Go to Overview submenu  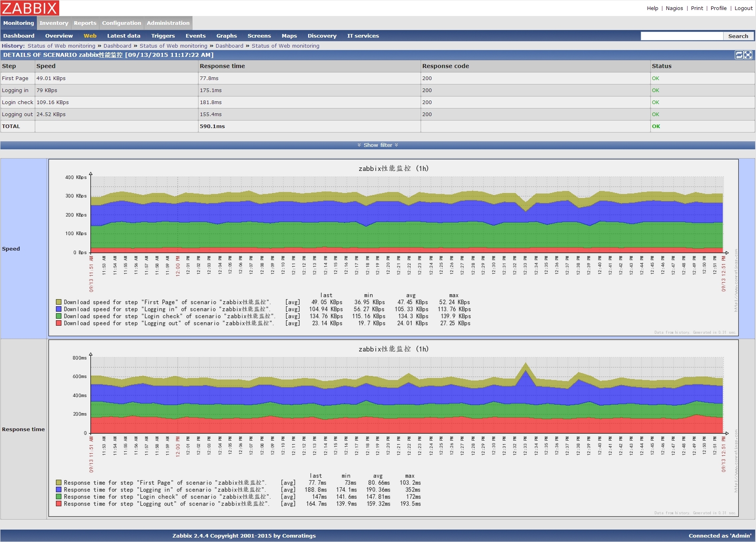click(59, 36)
